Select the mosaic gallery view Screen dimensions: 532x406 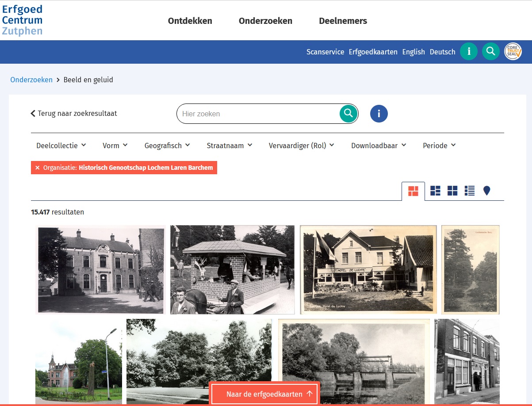coord(413,191)
